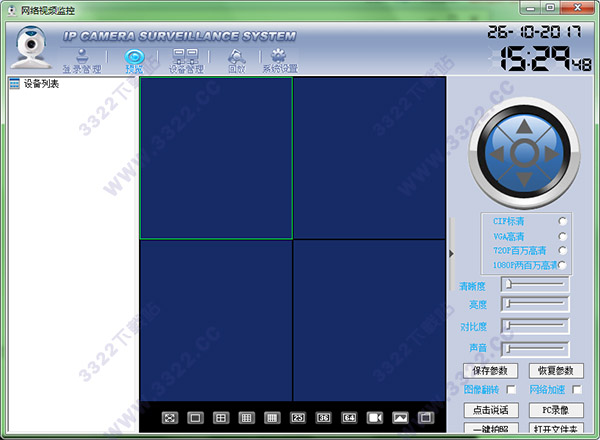This screenshot has height=440, width=600.
Task: Select the top-right video pane
Action: click(369, 158)
